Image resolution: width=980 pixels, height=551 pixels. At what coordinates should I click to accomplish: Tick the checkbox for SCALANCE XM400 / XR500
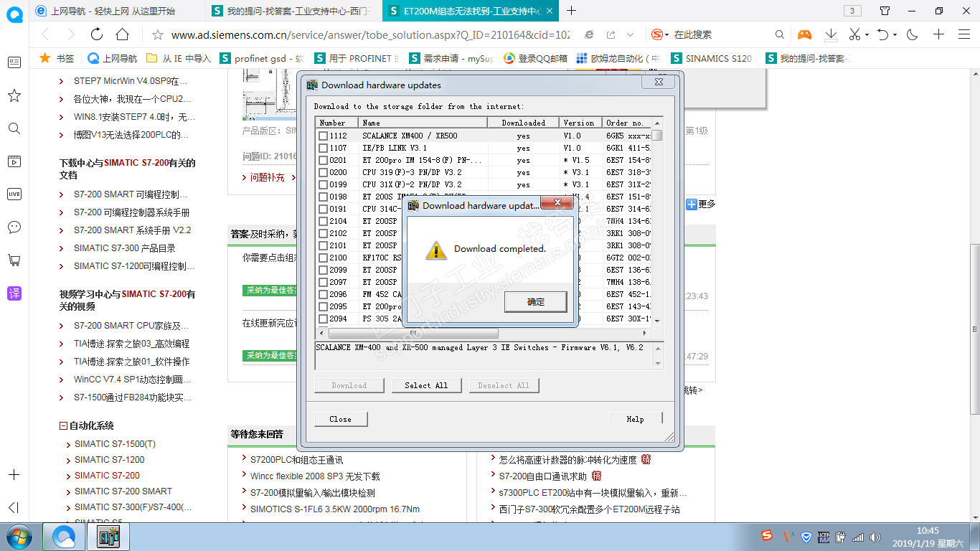pyautogui.click(x=323, y=136)
